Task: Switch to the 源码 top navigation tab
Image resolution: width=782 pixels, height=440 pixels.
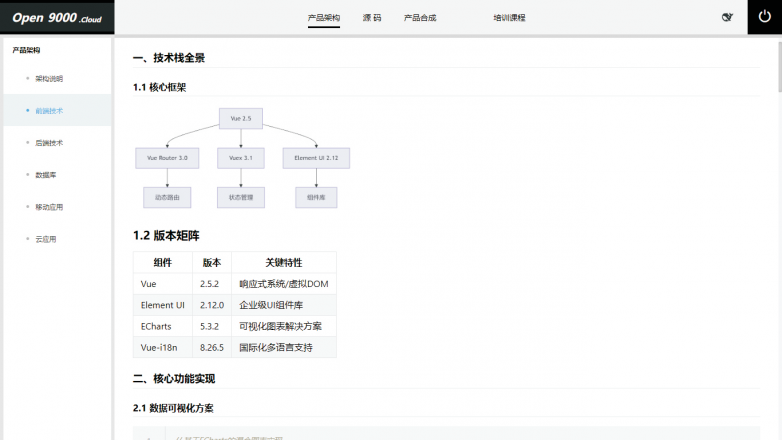Action: pos(371,18)
